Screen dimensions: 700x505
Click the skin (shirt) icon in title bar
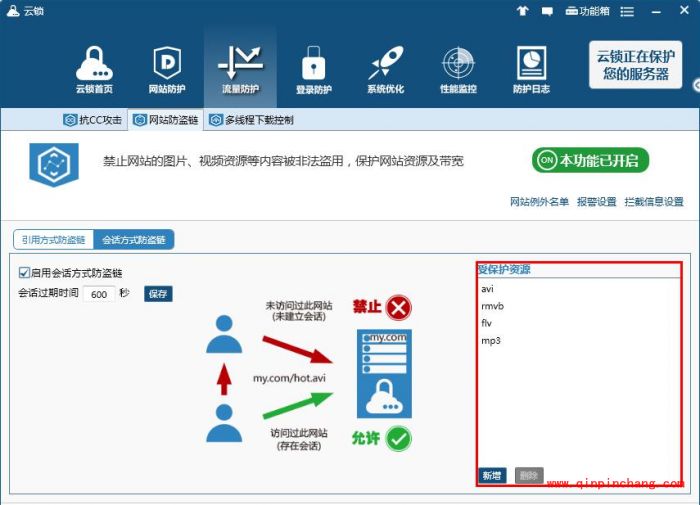tap(522, 11)
